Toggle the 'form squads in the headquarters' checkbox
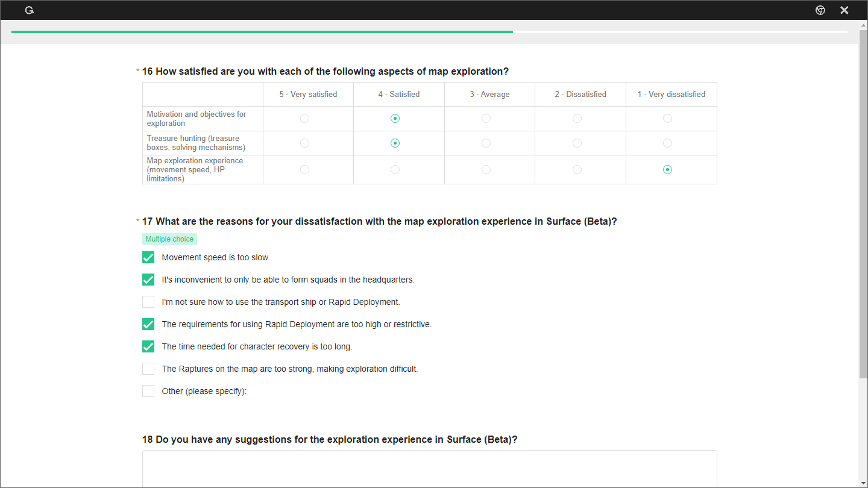Screen dimensions: 868x488 pyautogui.click(x=148, y=280)
